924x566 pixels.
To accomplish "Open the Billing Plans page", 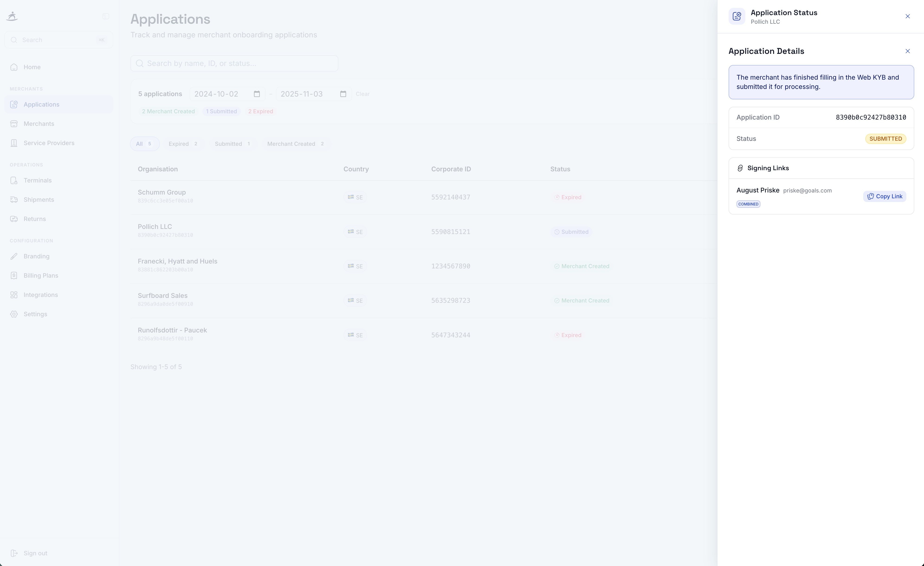I will click(x=41, y=275).
